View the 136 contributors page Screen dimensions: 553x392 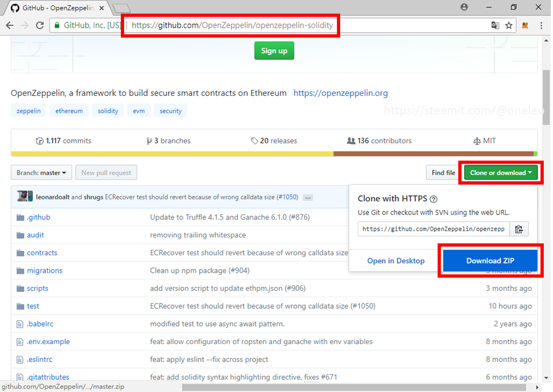pyautogui.click(x=379, y=141)
